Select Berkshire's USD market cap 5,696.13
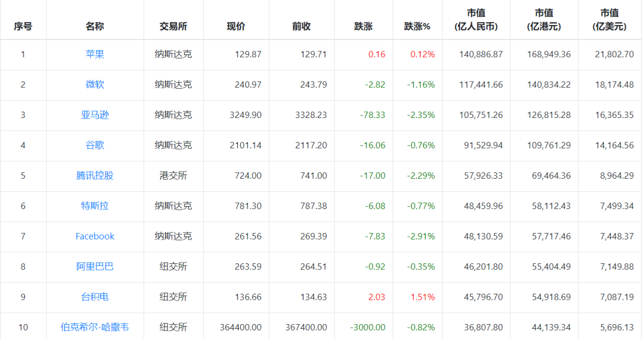 (617, 328)
